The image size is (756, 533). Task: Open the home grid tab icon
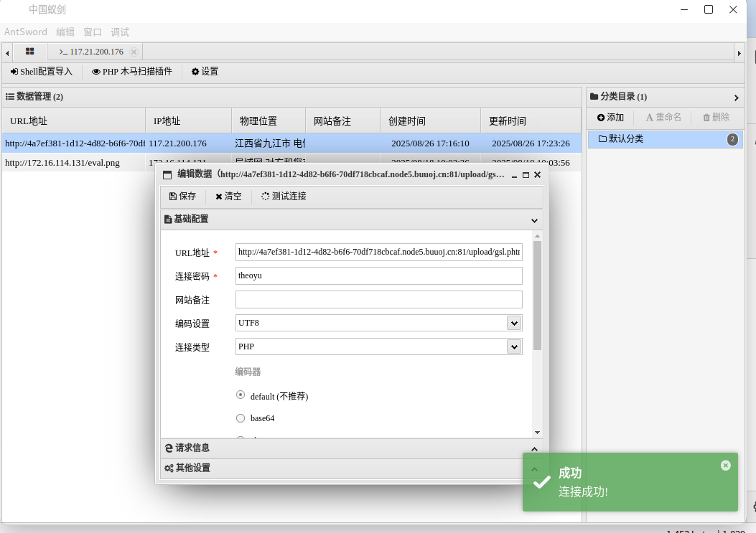coord(30,51)
